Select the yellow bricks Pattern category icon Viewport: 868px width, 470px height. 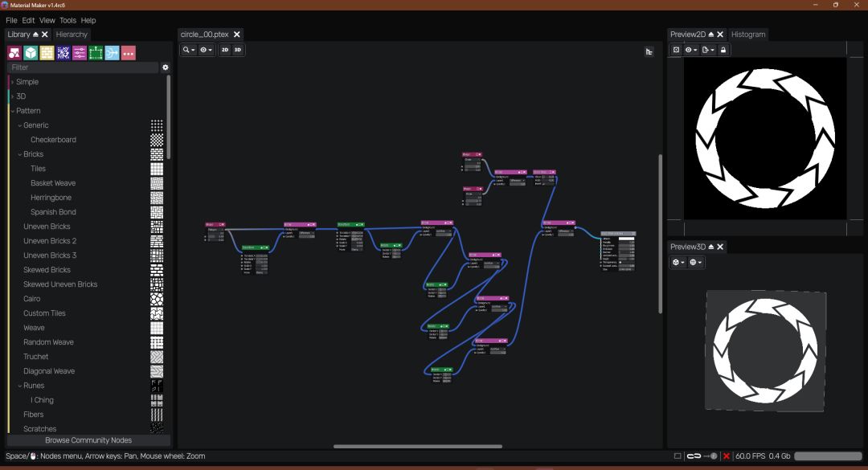coord(47,52)
